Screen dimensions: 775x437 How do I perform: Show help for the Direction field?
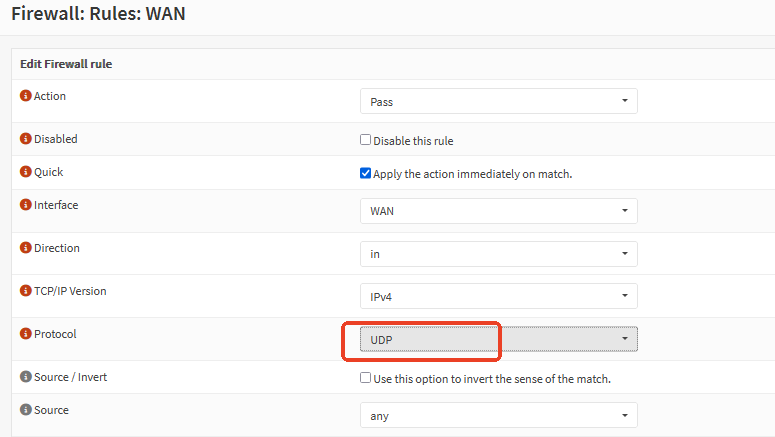click(x=26, y=248)
